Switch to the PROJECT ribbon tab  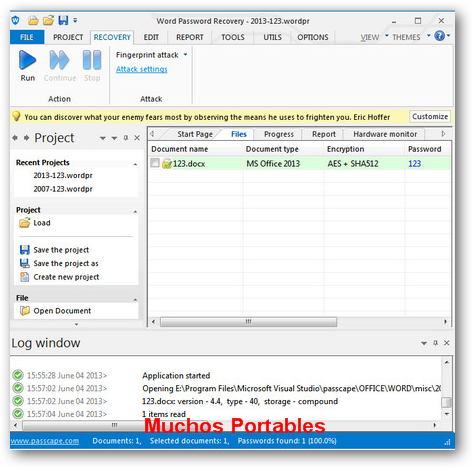tap(68, 37)
